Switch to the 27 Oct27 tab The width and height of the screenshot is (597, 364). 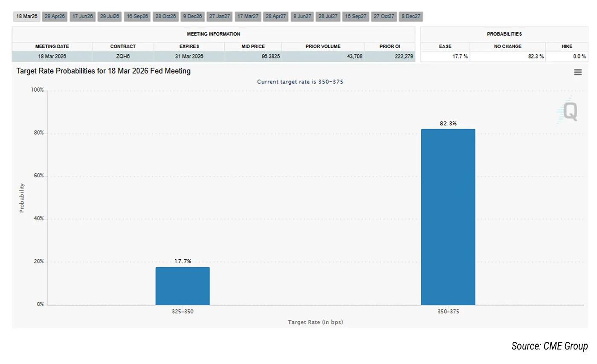point(384,17)
